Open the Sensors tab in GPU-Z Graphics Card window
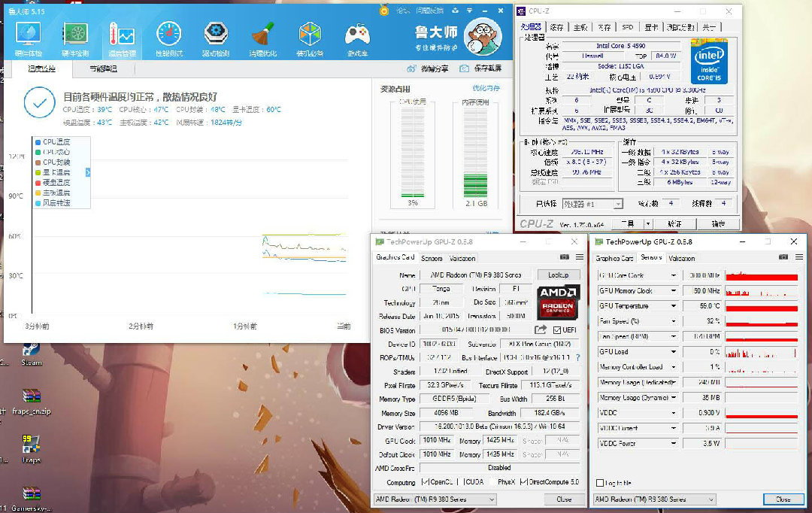812x513 pixels. coord(432,258)
